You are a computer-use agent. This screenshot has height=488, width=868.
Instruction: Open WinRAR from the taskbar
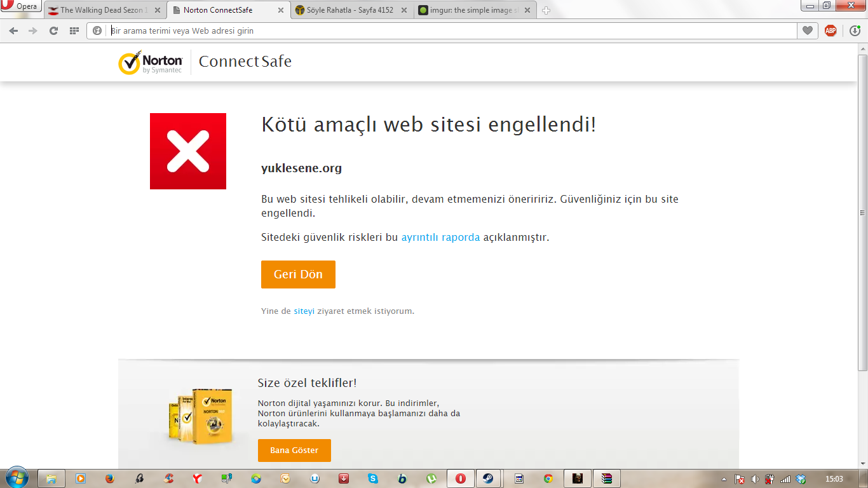[x=607, y=478]
